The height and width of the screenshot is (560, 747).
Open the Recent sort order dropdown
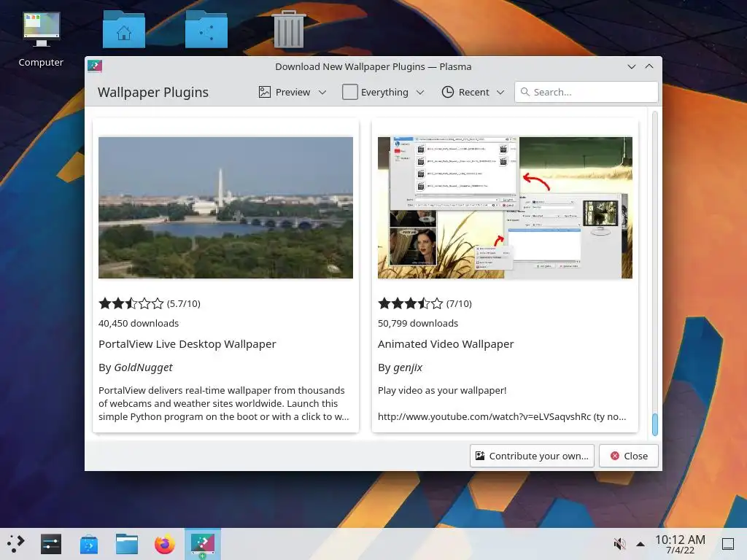473,92
